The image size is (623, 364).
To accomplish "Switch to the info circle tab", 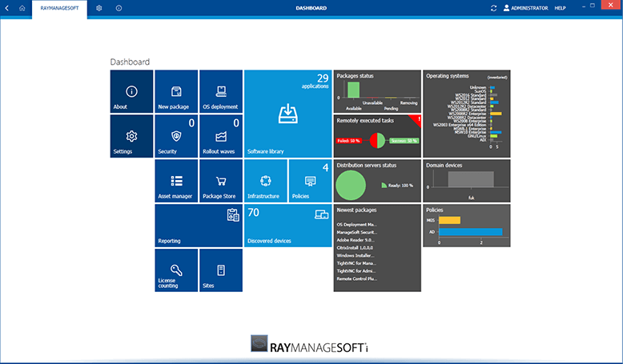I will pyautogui.click(x=119, y=8).
